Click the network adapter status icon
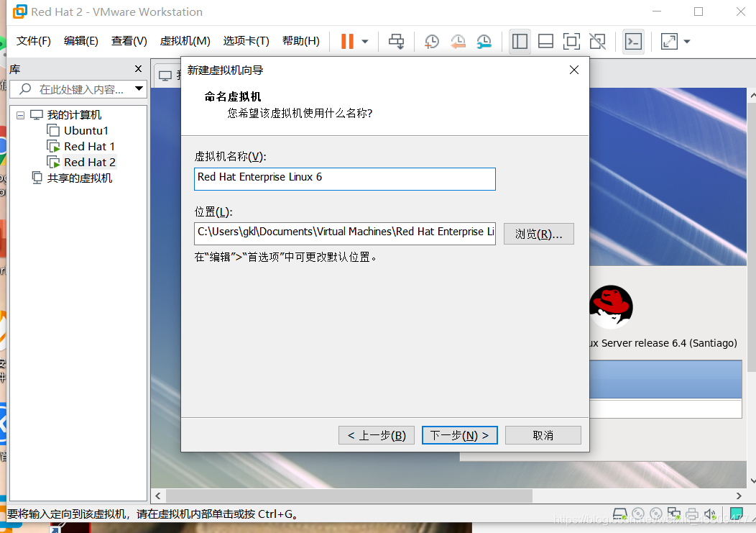The width and height of the screenshot is (756, 533). point(673,514)
